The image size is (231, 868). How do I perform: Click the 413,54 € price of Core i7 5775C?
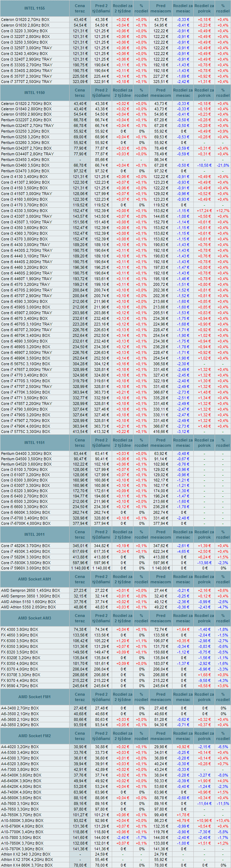(80, 432)
